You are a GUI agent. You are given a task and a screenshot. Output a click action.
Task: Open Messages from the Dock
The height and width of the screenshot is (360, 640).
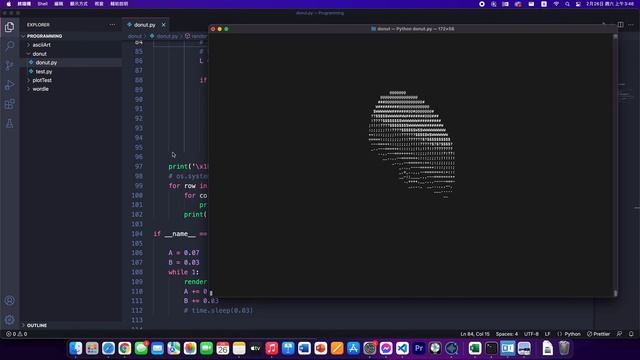(141, 348)
